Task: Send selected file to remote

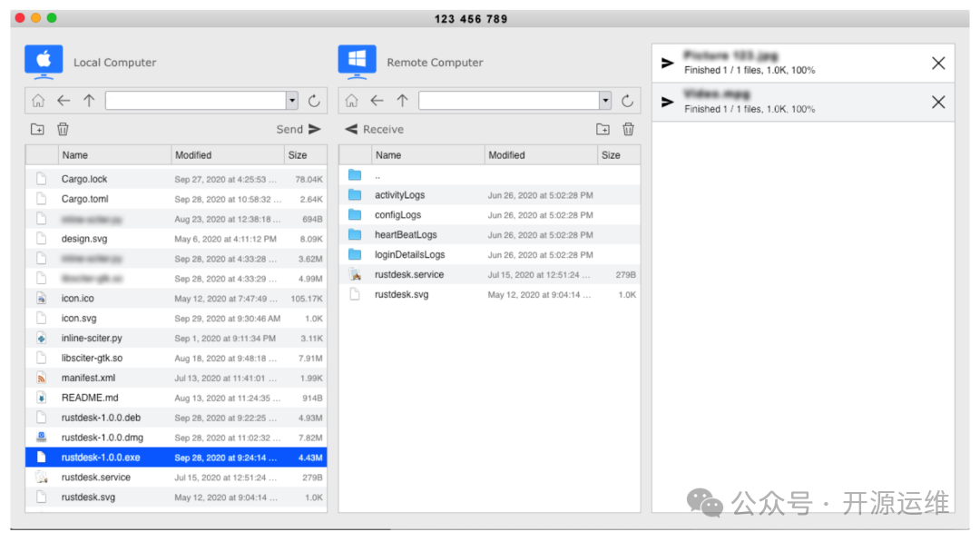Action: pos(299,130)
